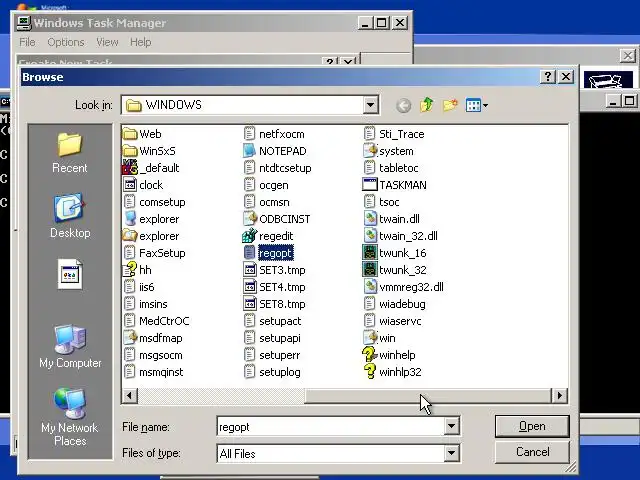The width and height of the screenshot is (640, 480).
Task: Select the msdfmap file
Action: point(153,338)
